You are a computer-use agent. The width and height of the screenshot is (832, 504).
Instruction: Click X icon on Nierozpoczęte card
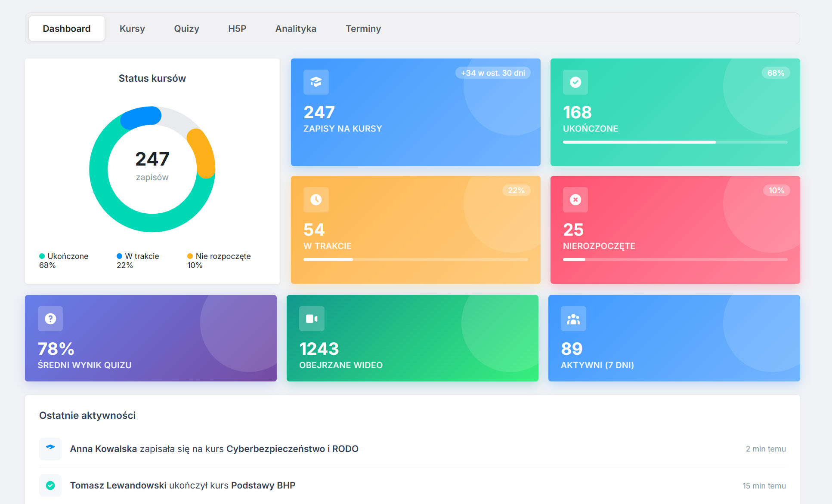pos(575,200)
